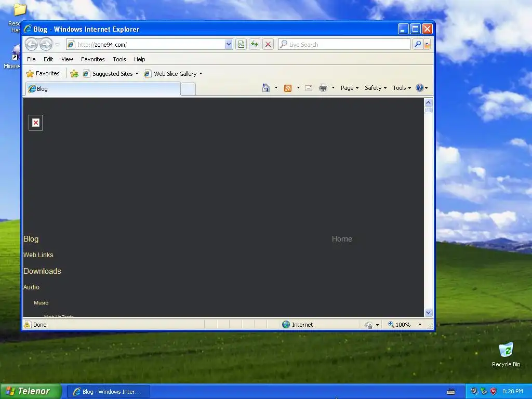
Task: Open the Safety command bar menu
Action: coord(375,88)
